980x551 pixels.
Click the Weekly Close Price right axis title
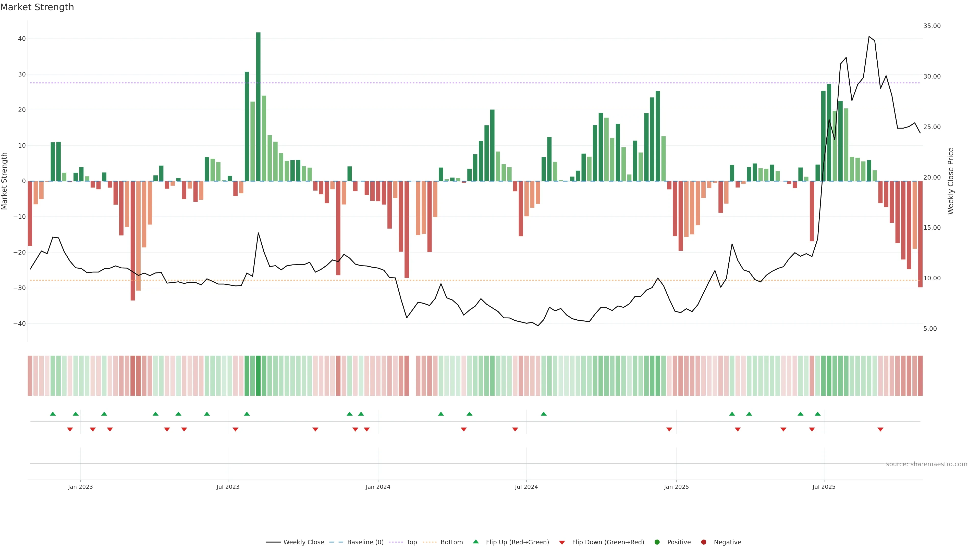point(951,181)
